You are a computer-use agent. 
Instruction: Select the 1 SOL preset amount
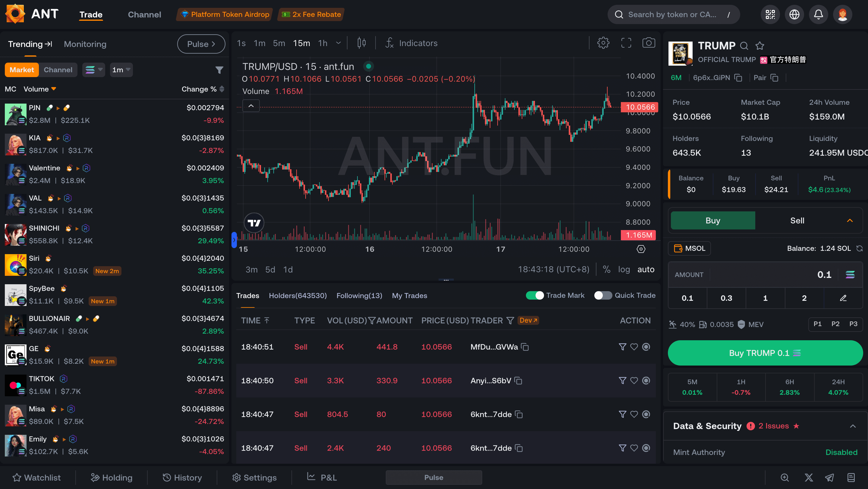tap(765, 298)
